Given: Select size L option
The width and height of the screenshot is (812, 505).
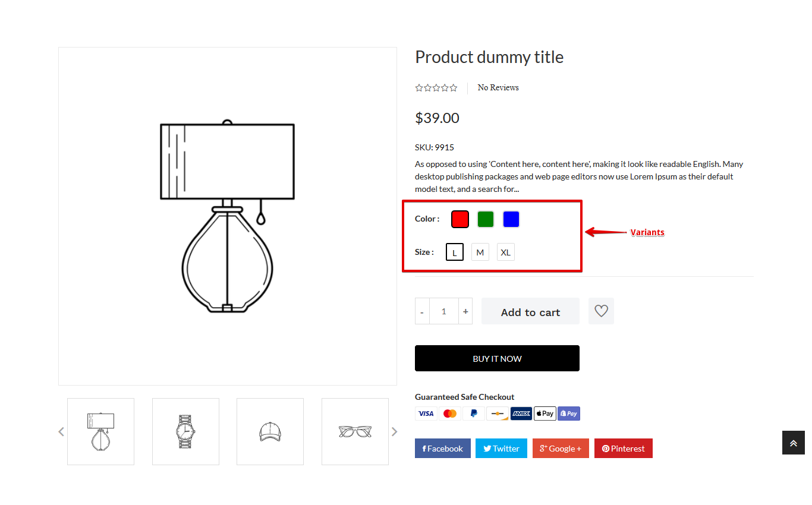Looking at the screenshot, I should [x=455, y=252].
